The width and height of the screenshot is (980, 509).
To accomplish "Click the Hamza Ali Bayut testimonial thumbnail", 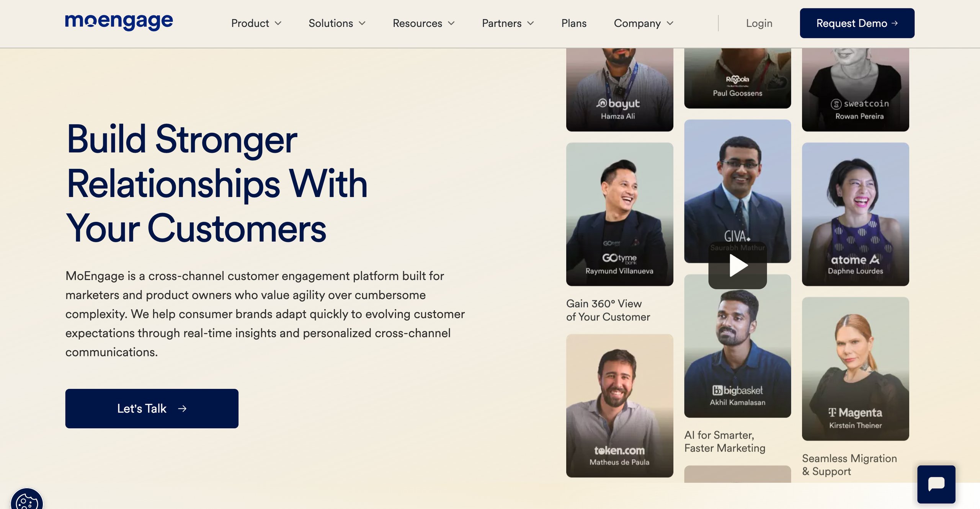I will tap(619, 87).
